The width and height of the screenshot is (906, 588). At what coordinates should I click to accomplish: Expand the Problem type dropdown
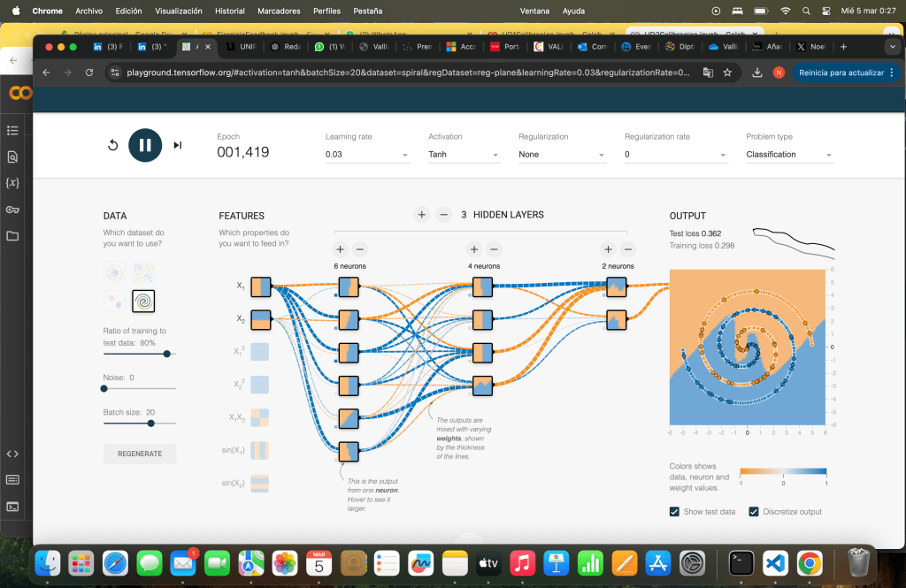point(789,155)
